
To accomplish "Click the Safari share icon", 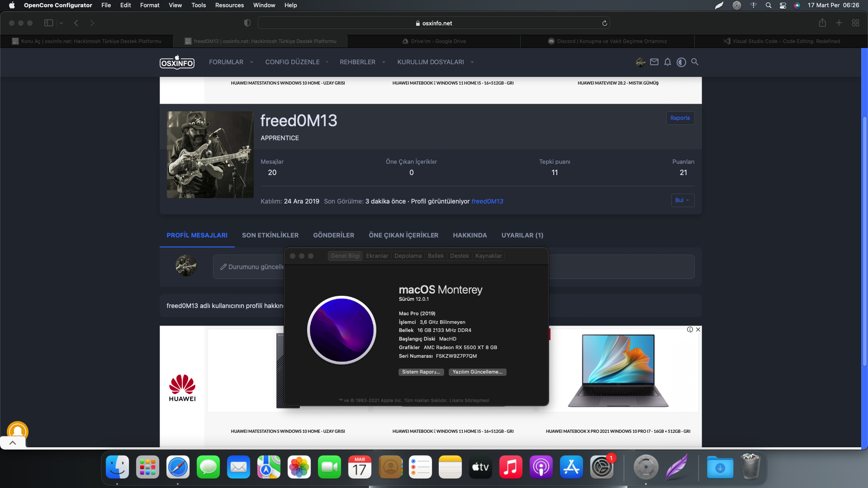I will (x=822, y=23).
